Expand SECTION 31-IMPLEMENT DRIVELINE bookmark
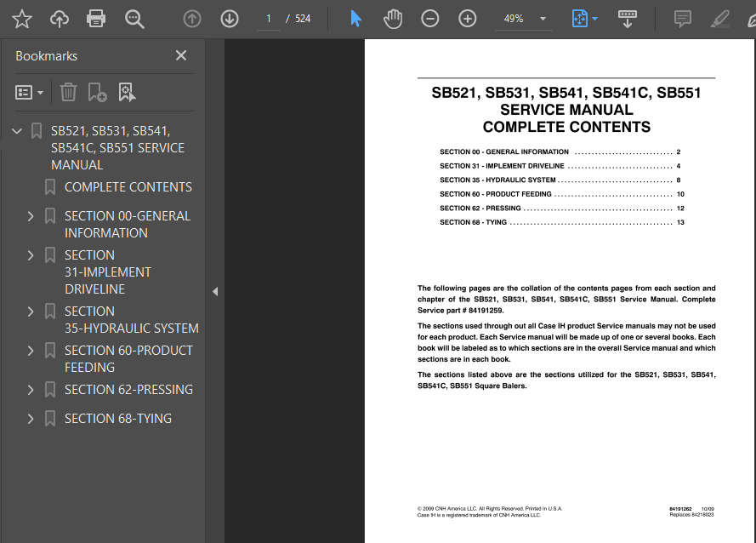The width and height of the screenshot is (756, 543). point(31,255)
